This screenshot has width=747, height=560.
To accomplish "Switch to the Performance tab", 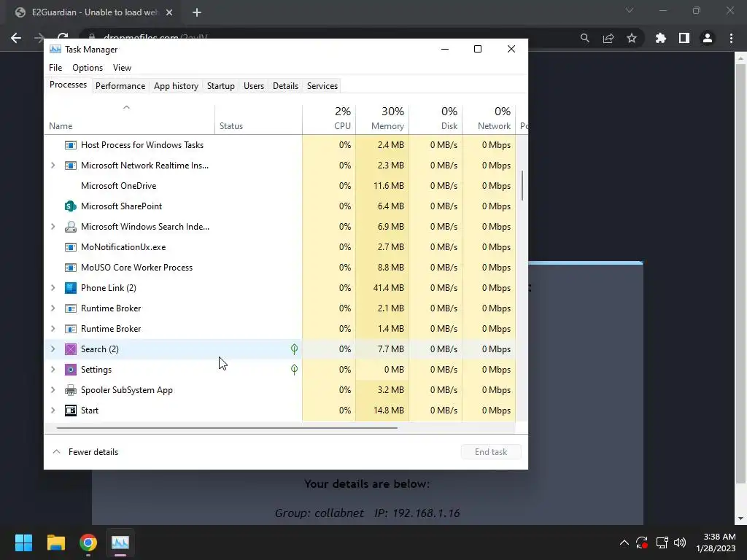I will click(x=120, y=86).
